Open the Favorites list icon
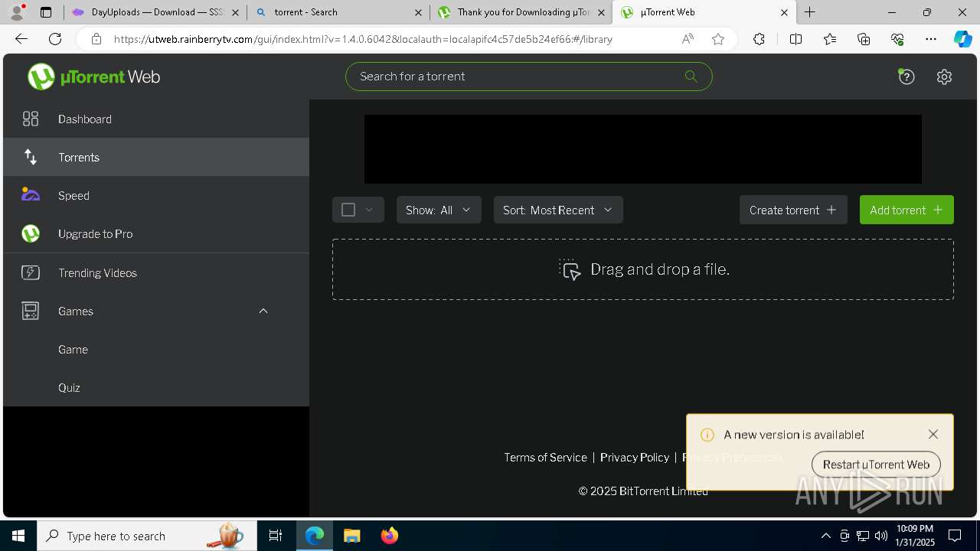This screenshot has width=980, height=551. pyautogui.click(x=830, y=39)
